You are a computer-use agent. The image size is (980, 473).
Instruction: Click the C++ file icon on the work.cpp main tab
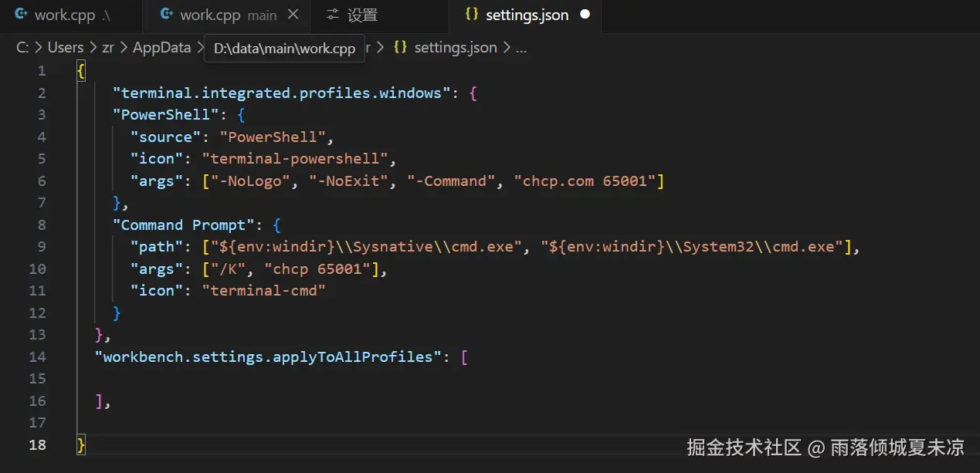pyautogui.click(x=166, y=15)
